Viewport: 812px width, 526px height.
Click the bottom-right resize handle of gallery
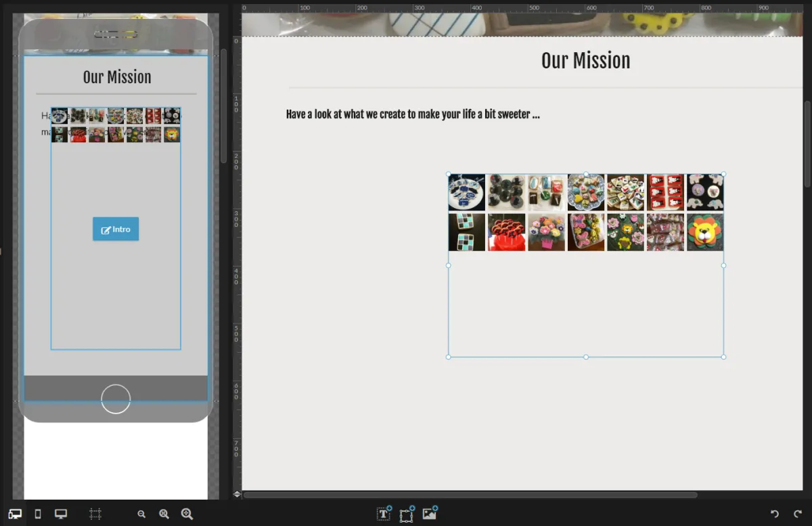point(723,357)
